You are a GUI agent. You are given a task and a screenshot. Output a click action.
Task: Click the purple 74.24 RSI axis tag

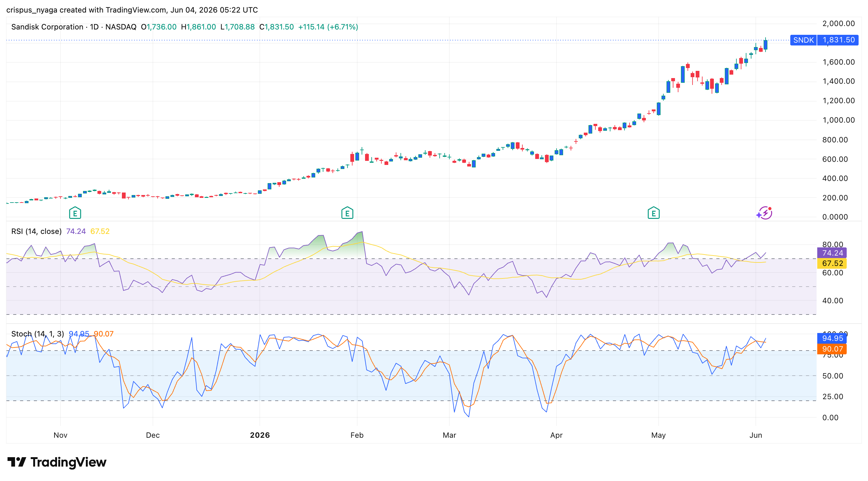pos(832,253)
